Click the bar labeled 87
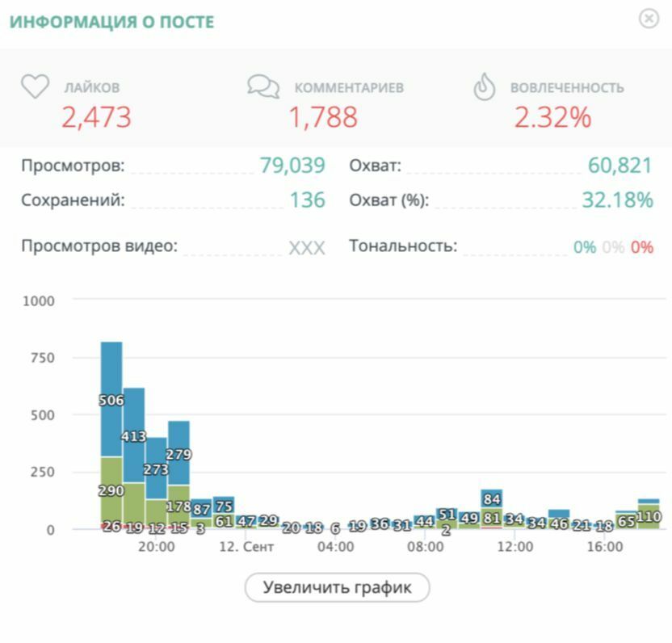 click(x=201, y=509)
